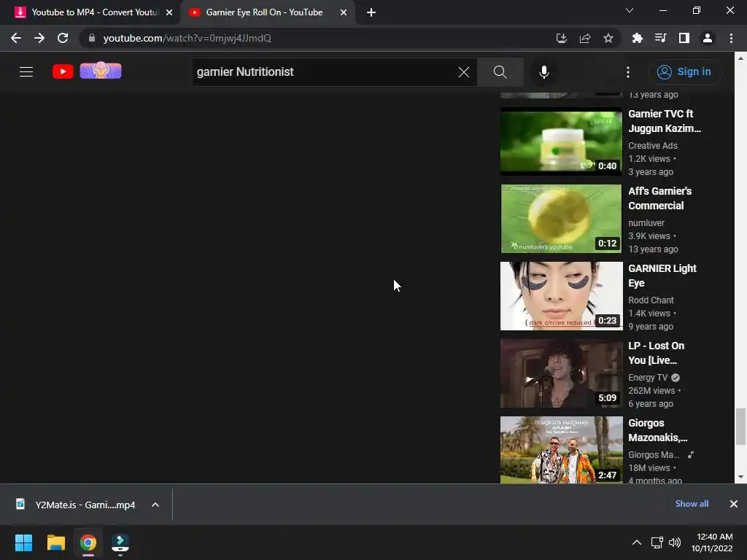Open GARNIER Light Eye title link
Viewport: 747px width, 560px height.
pyautogui.click(x=662, y=275)
